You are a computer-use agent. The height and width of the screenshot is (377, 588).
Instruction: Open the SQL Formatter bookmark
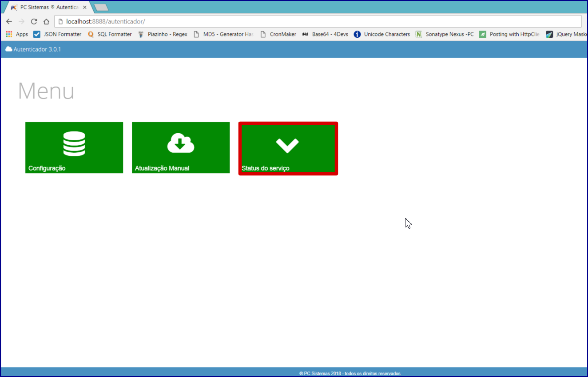[x=110, y=34]
